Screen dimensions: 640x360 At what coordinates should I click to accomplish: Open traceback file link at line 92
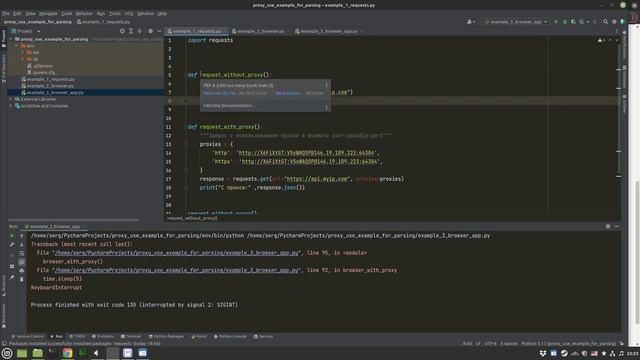tap(177, 270)
